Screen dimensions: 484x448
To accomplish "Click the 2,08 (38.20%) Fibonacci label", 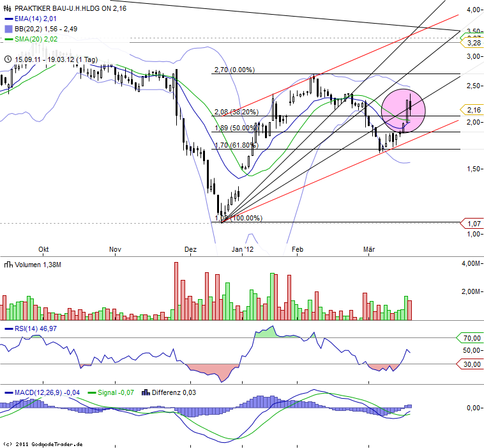I will click(236, 112).
